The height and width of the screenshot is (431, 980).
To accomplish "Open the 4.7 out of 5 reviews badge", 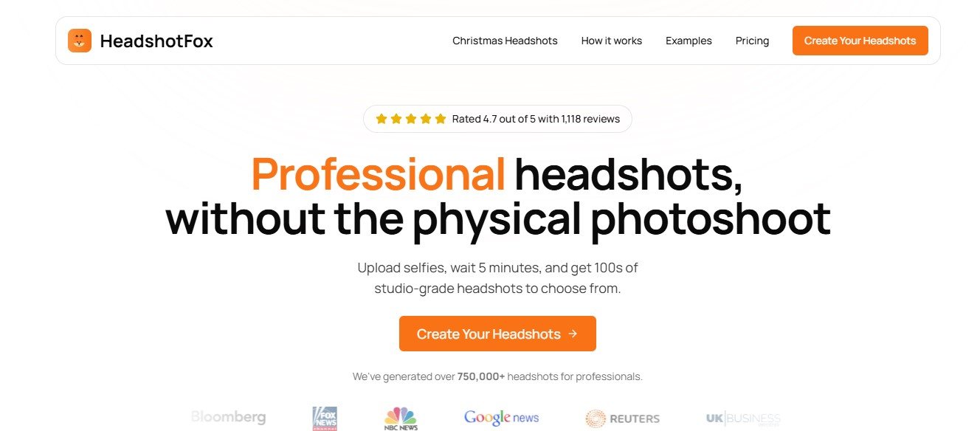I will pos(497,118).
